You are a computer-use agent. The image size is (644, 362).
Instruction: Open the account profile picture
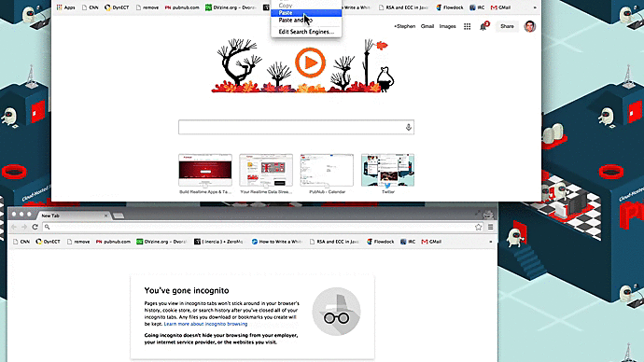point(530,26)
